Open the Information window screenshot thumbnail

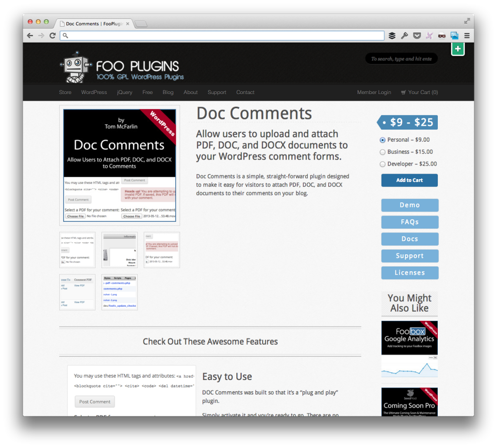pyautogui.click(x=119, y=250)
